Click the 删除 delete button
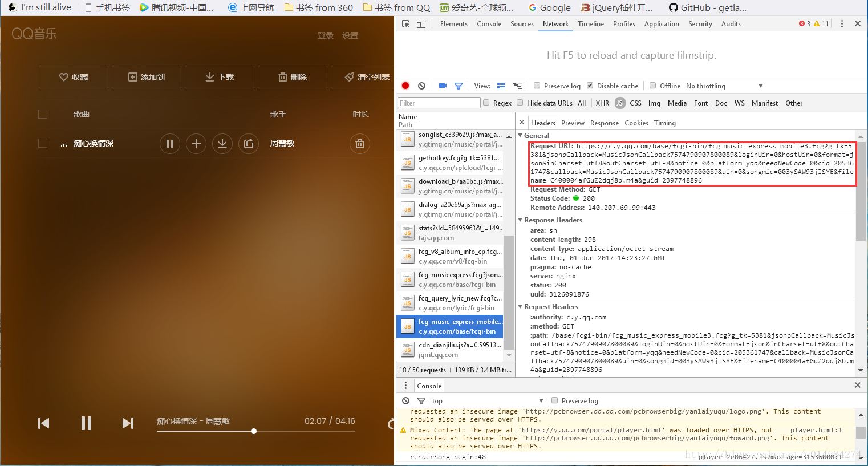The image size is (868, 466). click(x=293, y=77)
